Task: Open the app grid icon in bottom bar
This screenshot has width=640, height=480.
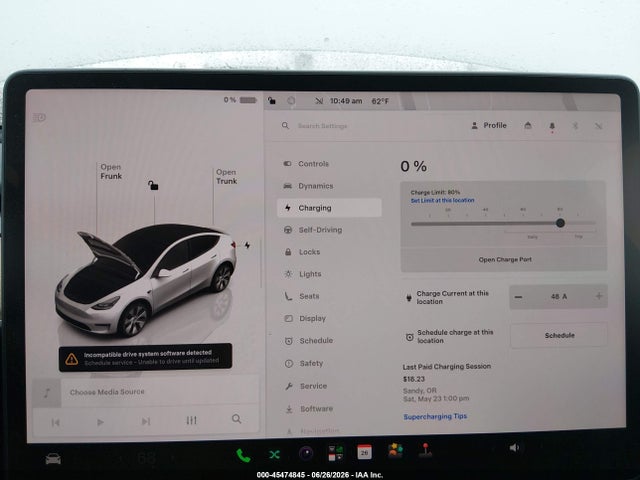Action: 336,453
